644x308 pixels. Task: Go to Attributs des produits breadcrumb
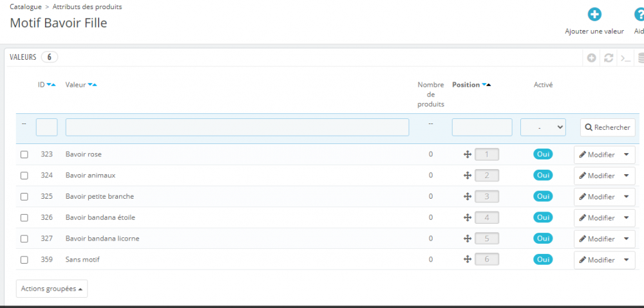point(87,6)
